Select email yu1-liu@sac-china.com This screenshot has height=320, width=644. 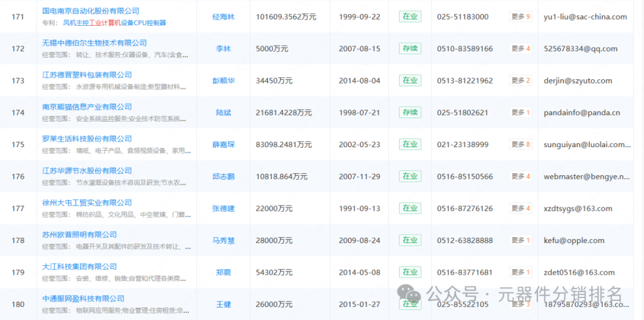pyautogui.click(x=585, y=17)
